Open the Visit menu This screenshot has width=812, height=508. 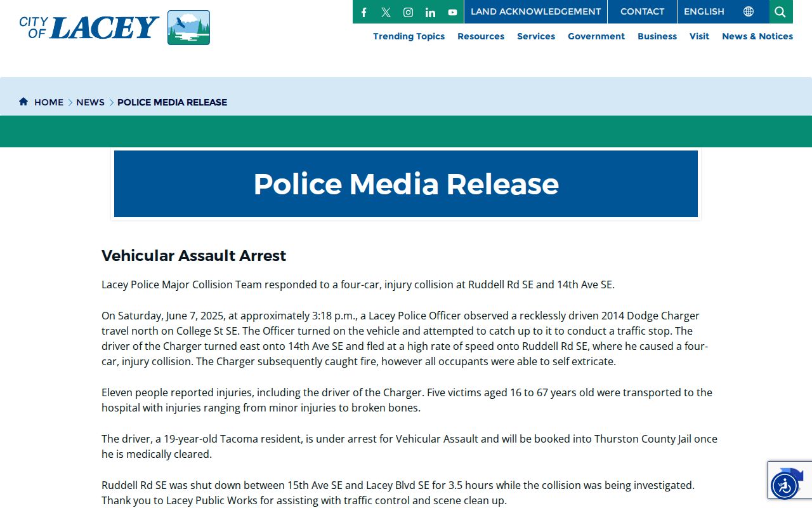pyautogui.click(x=699, y=36)
